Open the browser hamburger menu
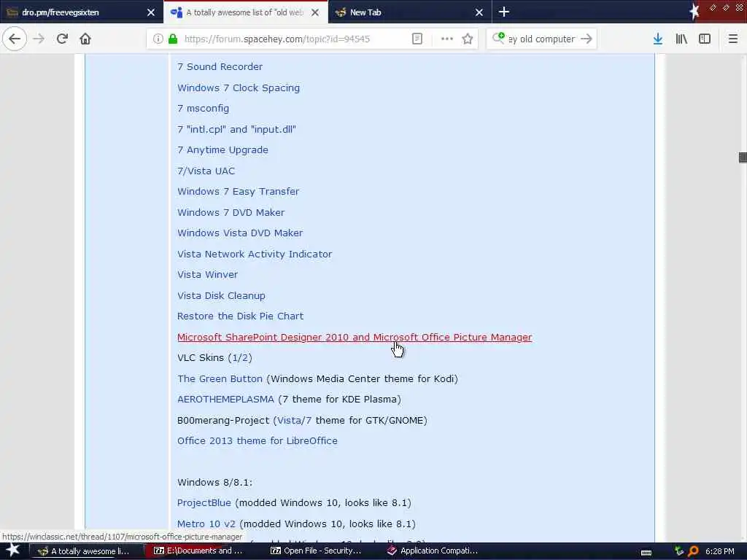This screenshot has height=560, width=747. tap(732, 39)
